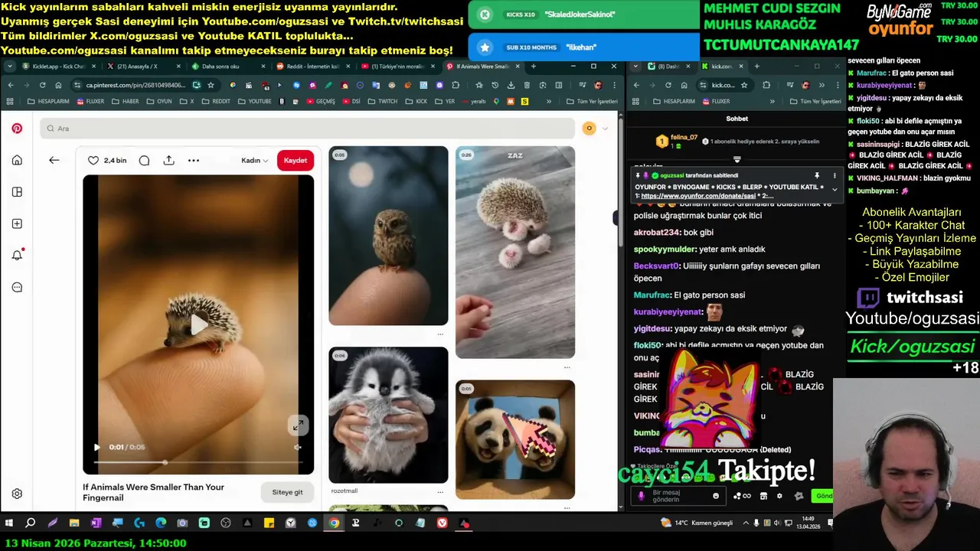This screenshot has width=980, height=551.
Task: Share the pin using the upload icon
Action: pyautogui.click(x=169, y=160)
